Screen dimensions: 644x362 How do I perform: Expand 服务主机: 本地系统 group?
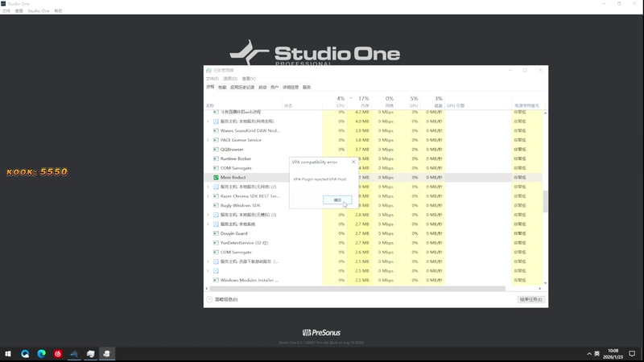tap(208, 224)
